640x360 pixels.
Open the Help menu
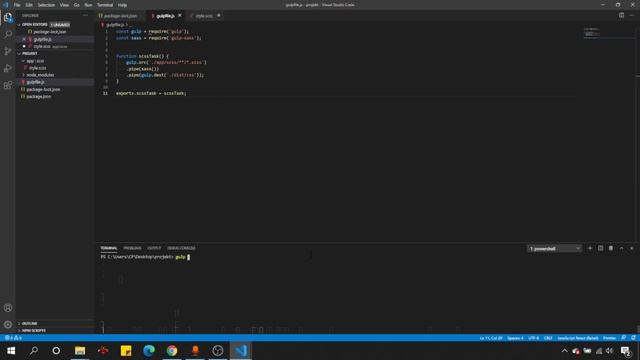pos(122,5)
